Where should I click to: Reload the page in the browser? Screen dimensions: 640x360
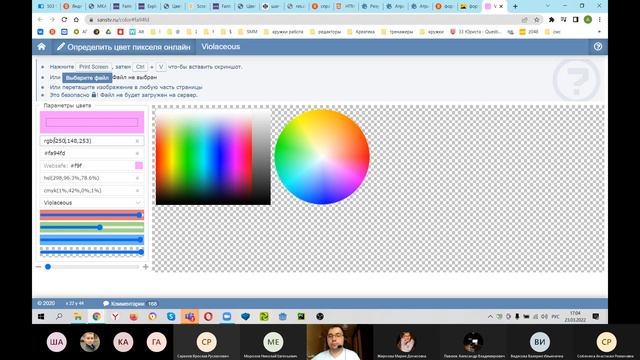click(x=64, y=20)
